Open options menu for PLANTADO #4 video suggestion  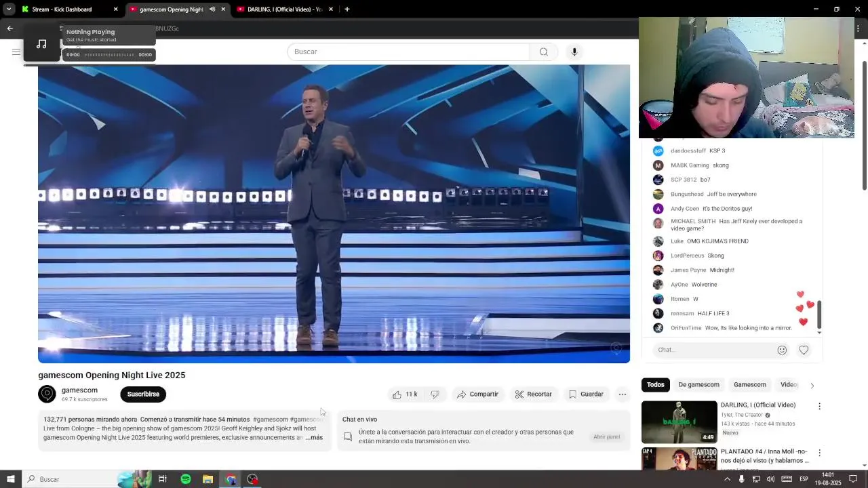(x=819, y=452)
